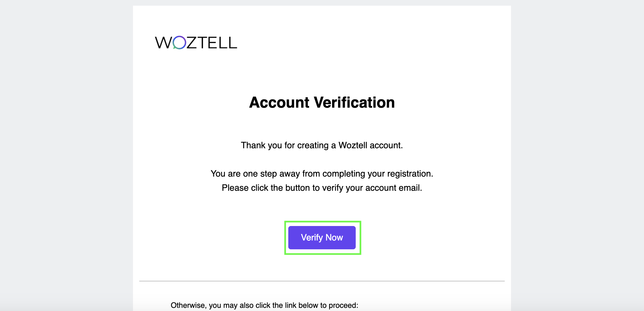Click the gray margin right of the email
The height and width of the screenshot is (311, 644).
click(x=577, y=157)
